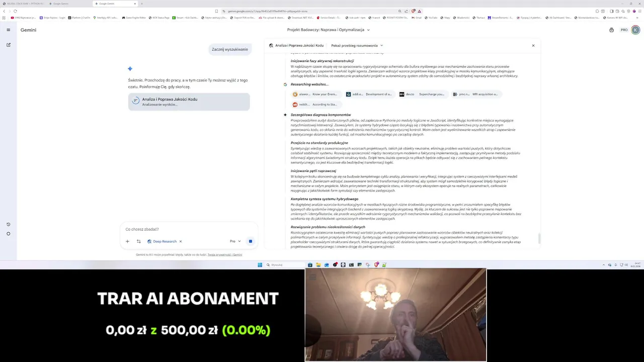
Task: Open the 'Analiza i Poprawa Jakości Kodu' research card
Action: pyautogui.click(x=189, y=102)
